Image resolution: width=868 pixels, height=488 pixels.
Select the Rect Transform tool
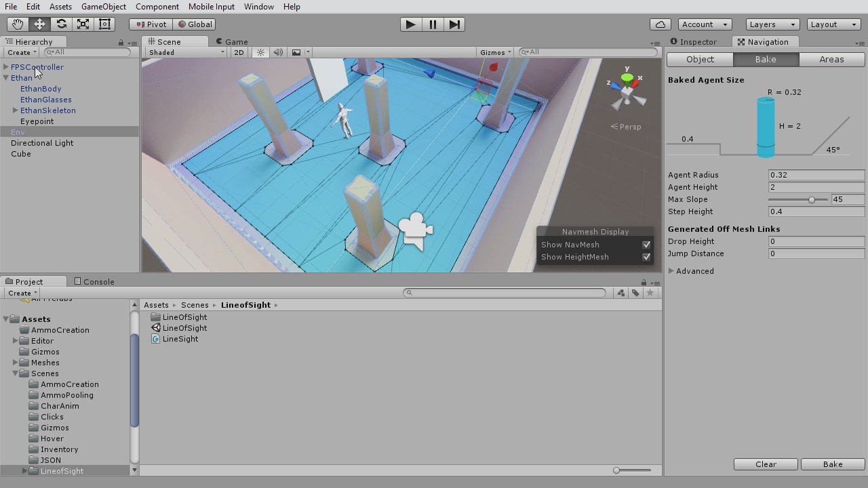tap(104, 24)
